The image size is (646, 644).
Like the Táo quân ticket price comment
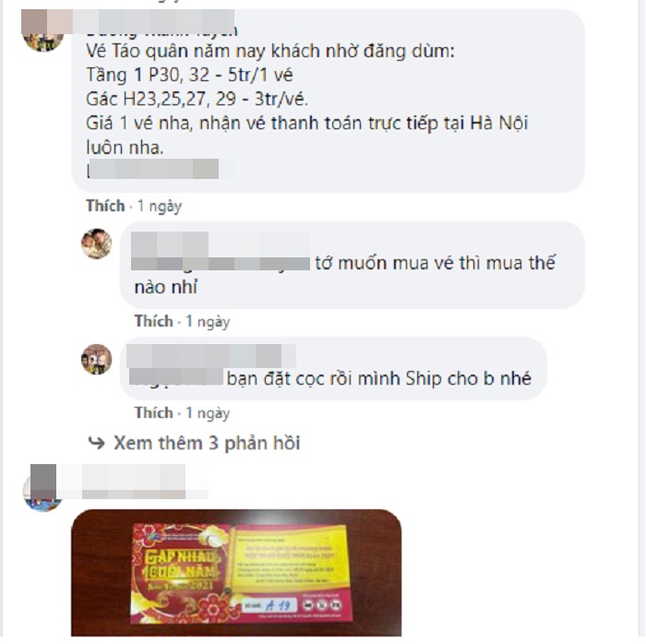click(x=105, y=206)
